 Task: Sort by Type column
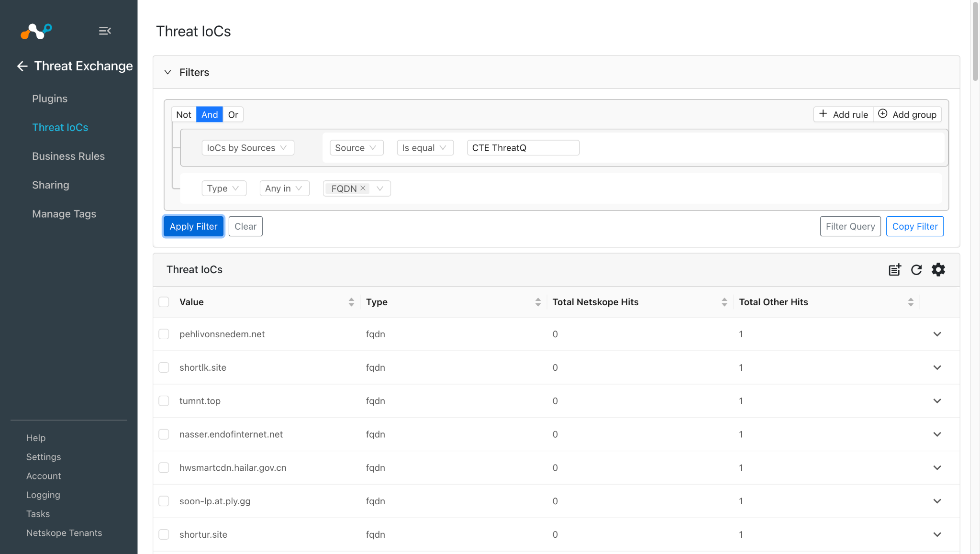(x=538, y=302)
